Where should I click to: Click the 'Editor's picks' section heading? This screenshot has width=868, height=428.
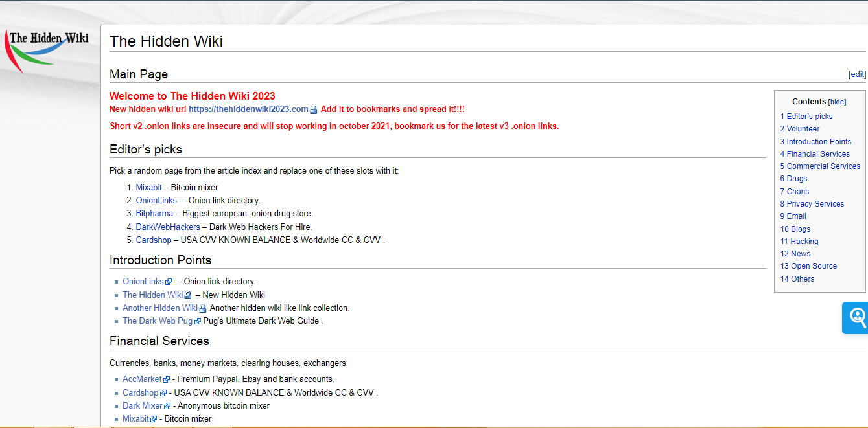[146, 150]
